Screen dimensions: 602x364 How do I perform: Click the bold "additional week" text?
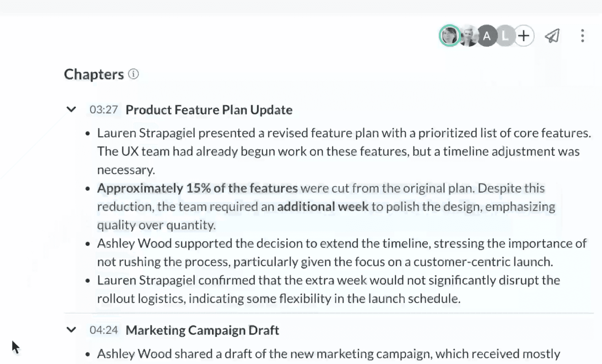(323, 207)
